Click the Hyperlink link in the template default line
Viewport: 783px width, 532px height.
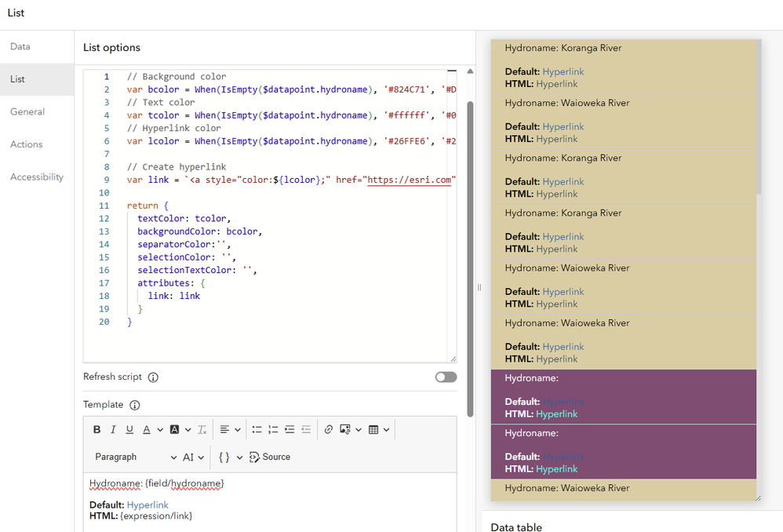[147, 505]
